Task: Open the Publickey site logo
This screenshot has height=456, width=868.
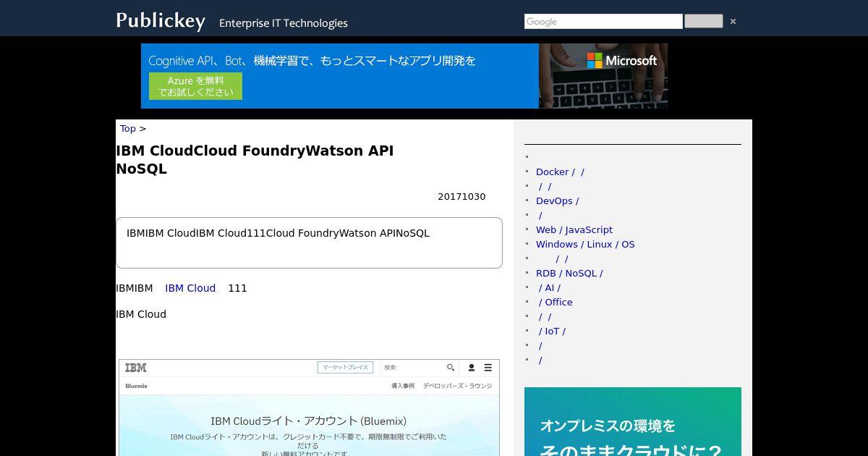Action: (x=161, y=20)
